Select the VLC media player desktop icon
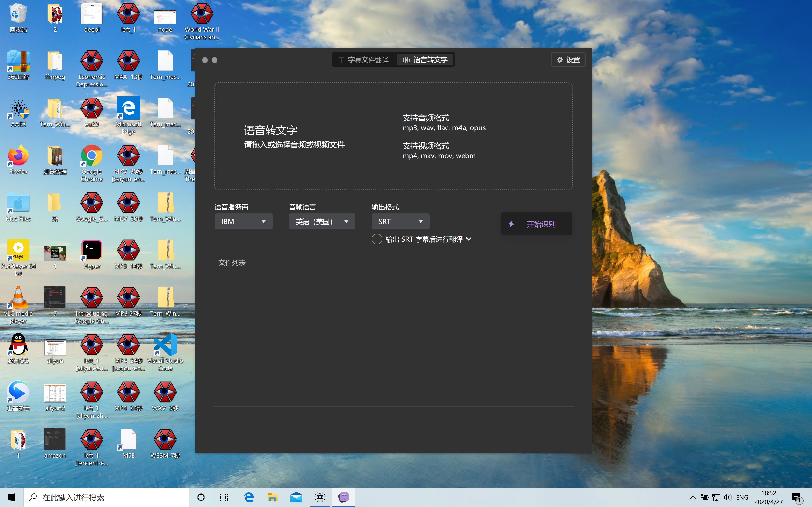The image size is (812, 507). pyautogui.click(x=18, y=298)
